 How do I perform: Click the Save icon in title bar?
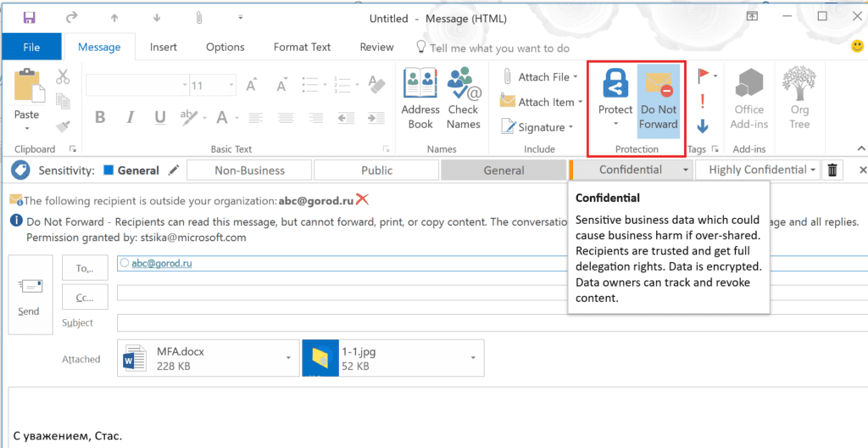click(x=30, y=18)
